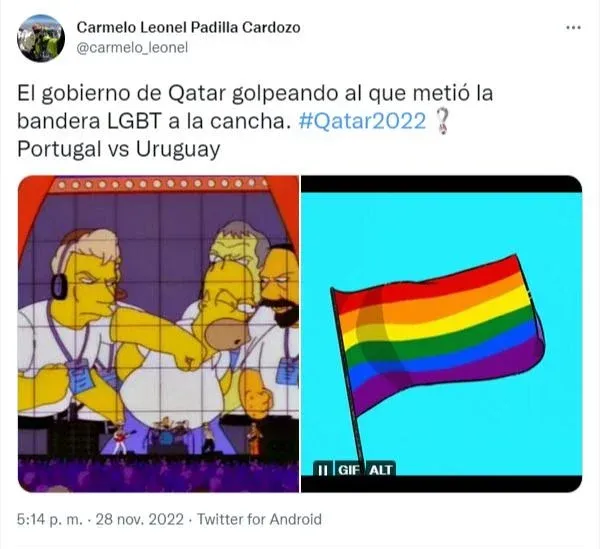Image resolution: width=606 pixels, height=549 pixels.
Task: Click the 28 nov. 2022 date
Action: 140,519
